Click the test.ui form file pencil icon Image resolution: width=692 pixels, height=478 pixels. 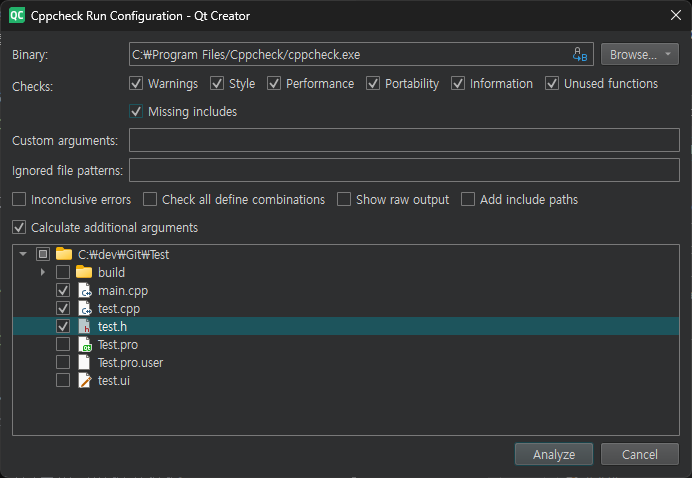coord(84,380)
